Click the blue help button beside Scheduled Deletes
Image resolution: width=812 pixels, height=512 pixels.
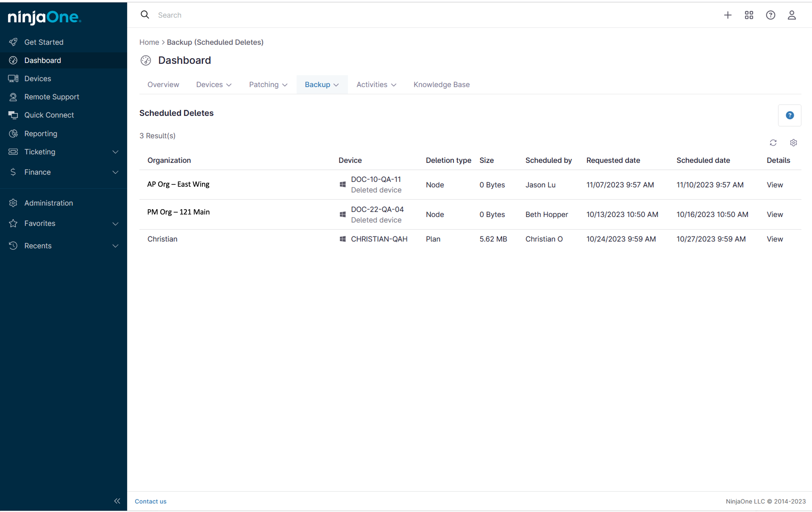click(x=789, y=115)
